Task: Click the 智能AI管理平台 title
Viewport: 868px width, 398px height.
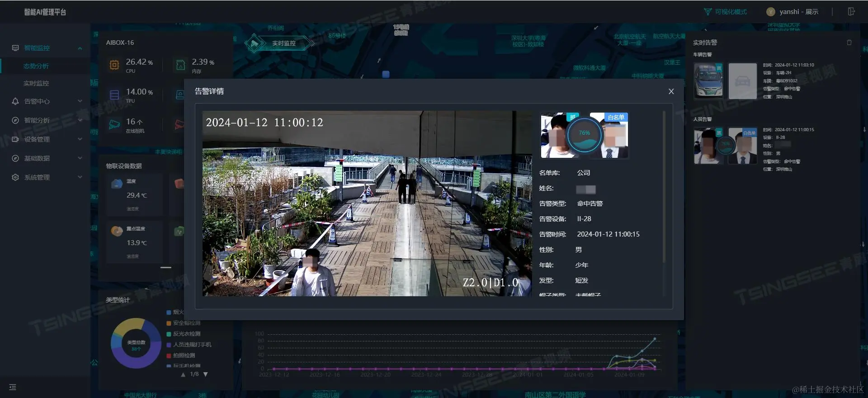Action: 45,12
